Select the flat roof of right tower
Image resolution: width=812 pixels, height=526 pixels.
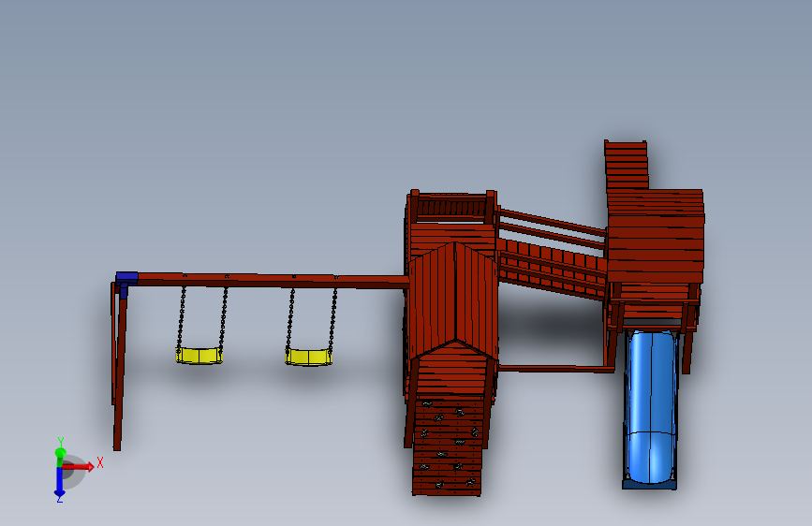pyautogui.click(x=656, y=236)
